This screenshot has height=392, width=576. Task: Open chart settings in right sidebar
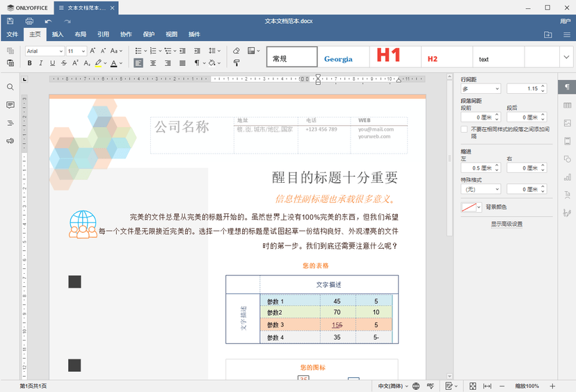[x=567, y=177]
